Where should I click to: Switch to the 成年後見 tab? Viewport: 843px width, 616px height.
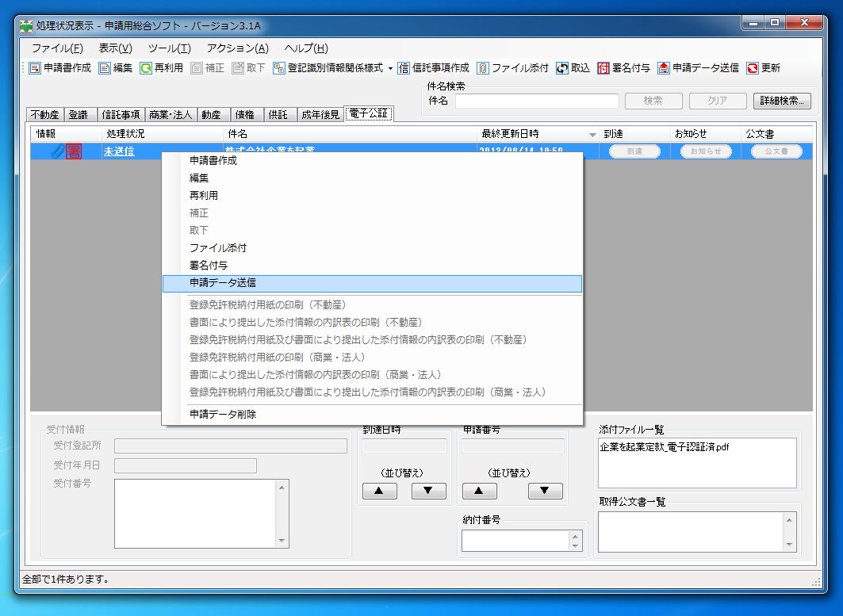tap(320, 114)
